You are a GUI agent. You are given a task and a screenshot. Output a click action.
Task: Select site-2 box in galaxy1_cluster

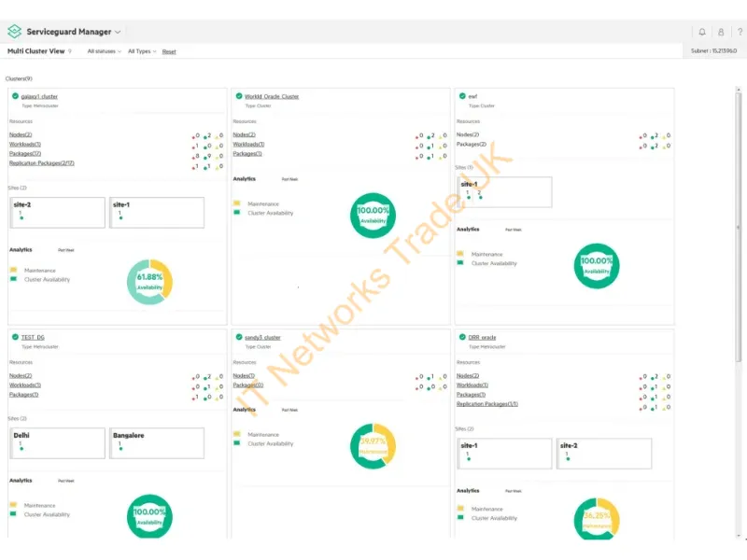(58, 213)
